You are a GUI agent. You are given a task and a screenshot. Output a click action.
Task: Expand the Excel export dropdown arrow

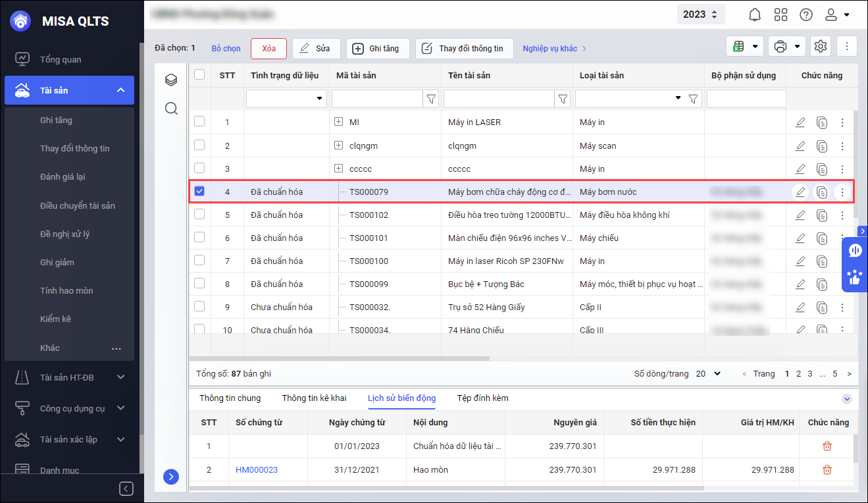point(755,47)
